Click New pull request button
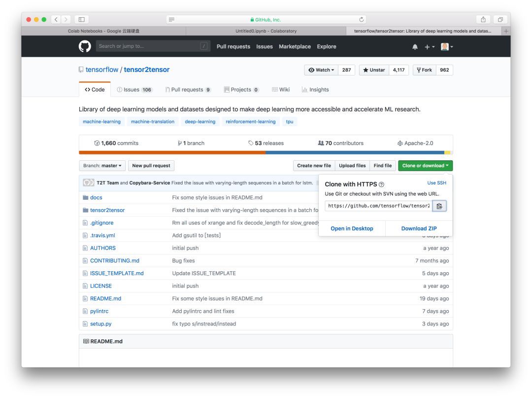The height and width of the screenshot is (398, 532). point(151,166)
